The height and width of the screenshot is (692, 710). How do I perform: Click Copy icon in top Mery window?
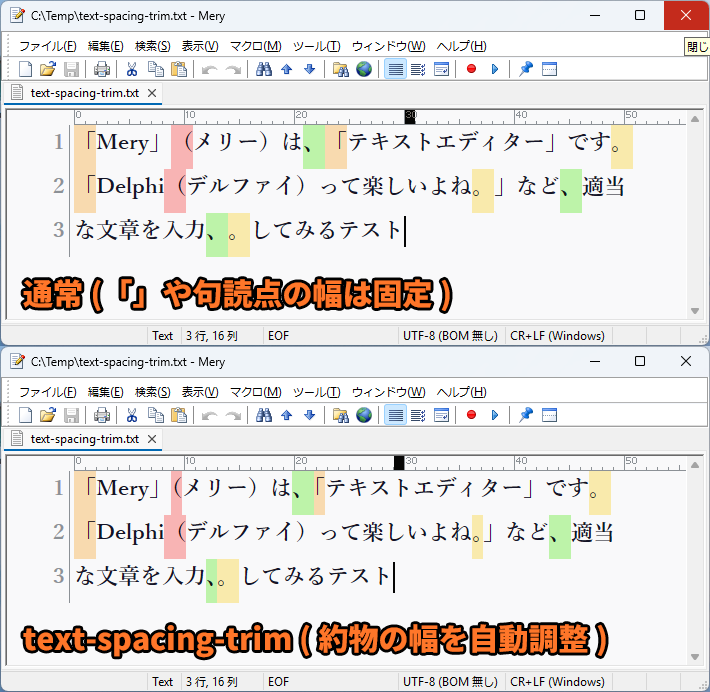pyautogui.click(x=156, y=69)
